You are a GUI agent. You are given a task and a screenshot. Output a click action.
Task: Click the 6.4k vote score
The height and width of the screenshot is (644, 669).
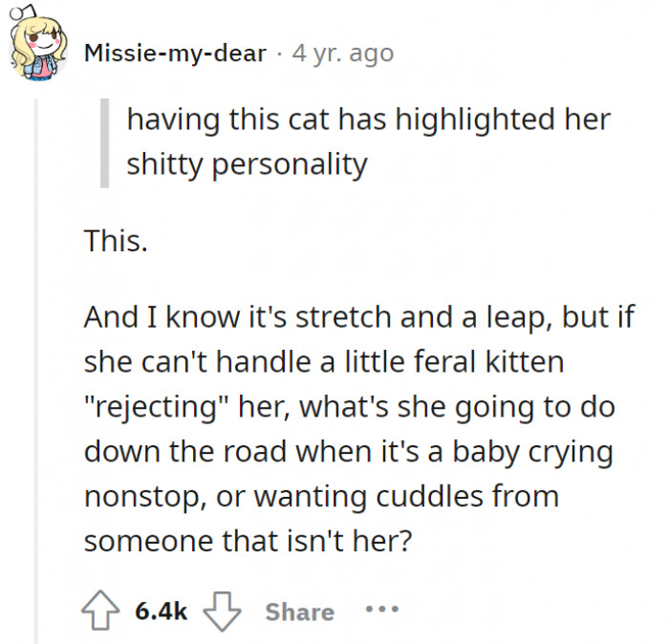[x=161, y=612]
